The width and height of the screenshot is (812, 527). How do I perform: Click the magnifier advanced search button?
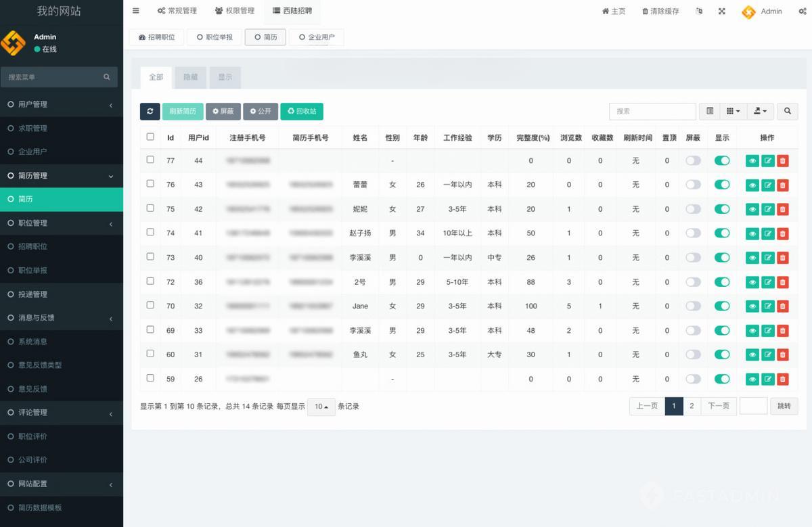coord(787,111)
